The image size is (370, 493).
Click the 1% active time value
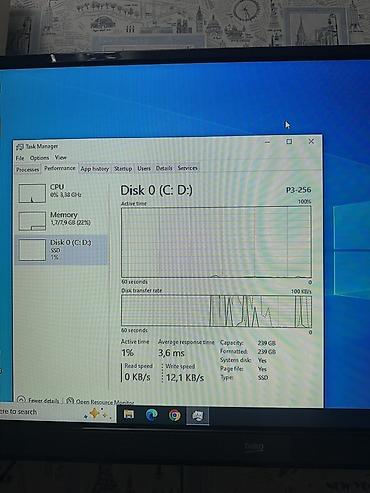[128, 353]
